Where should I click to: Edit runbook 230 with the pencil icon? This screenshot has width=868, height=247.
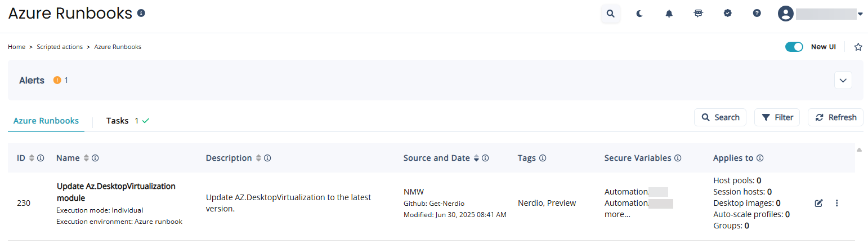819,203
